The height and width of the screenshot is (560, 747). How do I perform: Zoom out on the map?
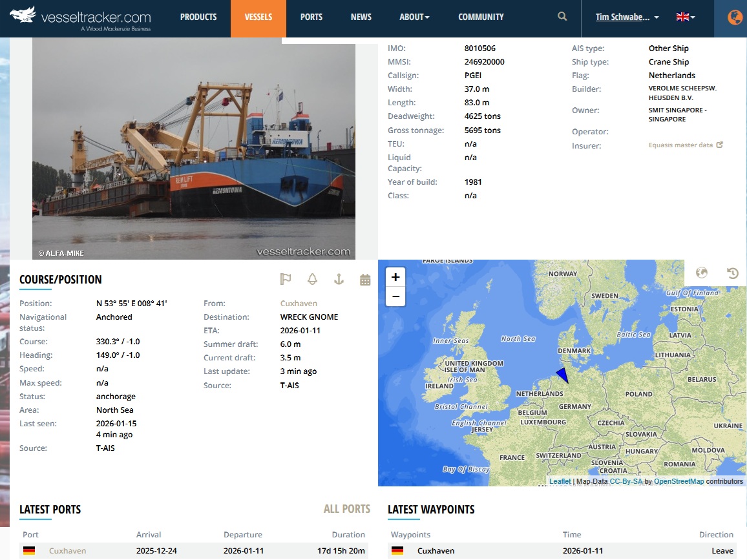[395, 296]
